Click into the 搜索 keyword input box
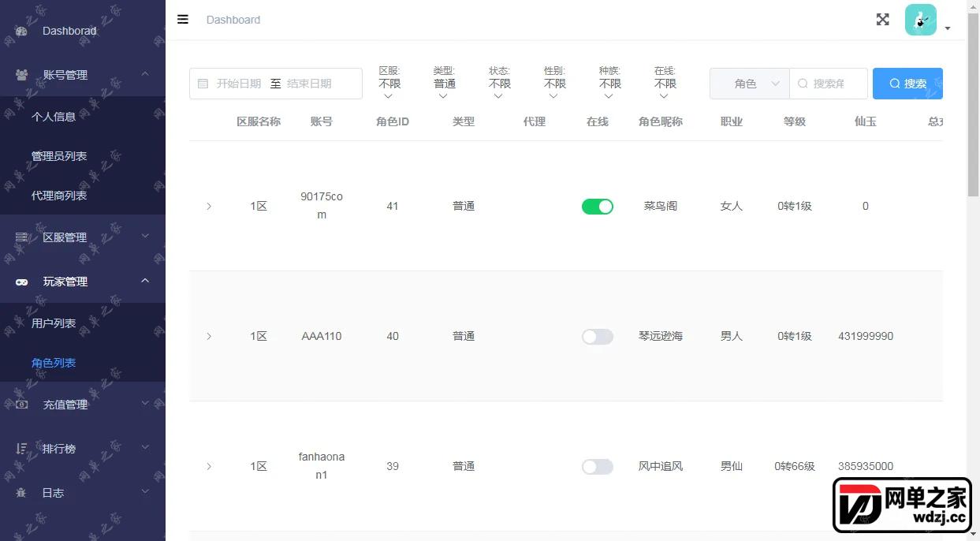980x541 pixels. pos(829,84)
